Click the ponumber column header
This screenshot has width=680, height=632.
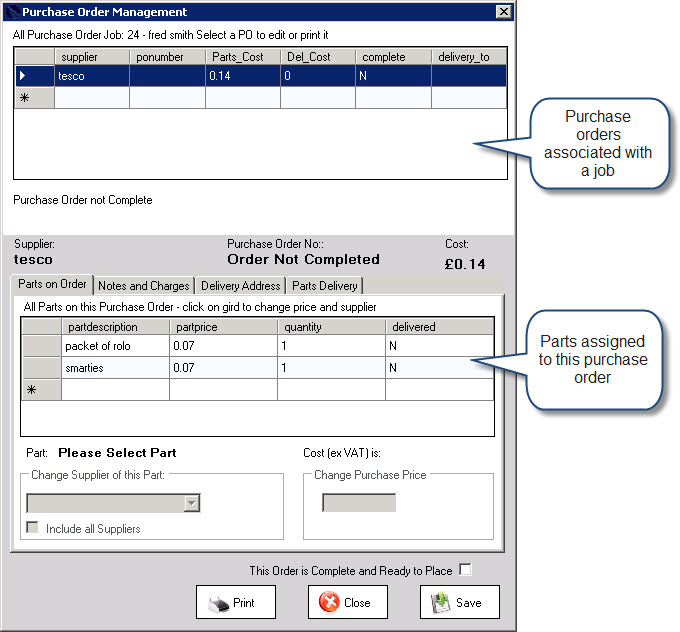pyautogui.click(x=167, y=57)
